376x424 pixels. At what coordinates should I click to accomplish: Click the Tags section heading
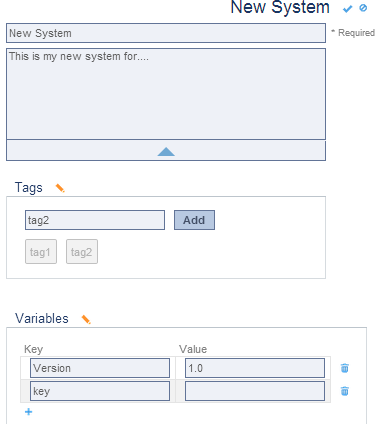(x=29, y=188)
